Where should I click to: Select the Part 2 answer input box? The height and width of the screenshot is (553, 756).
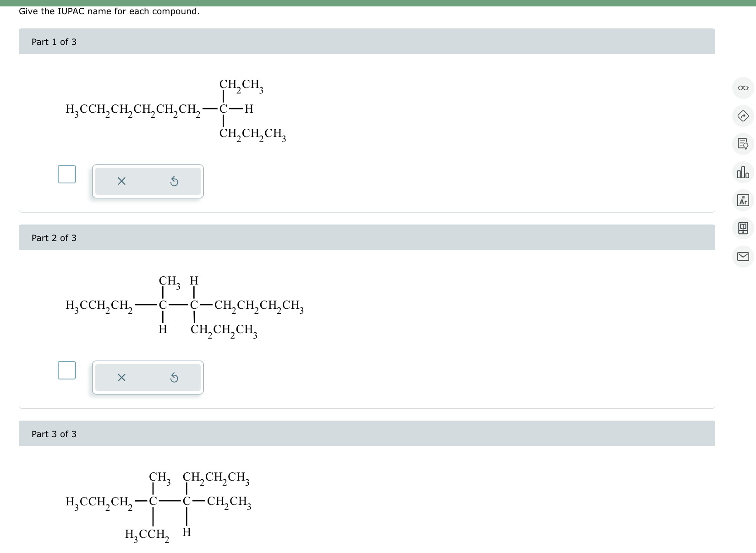tap(66, 370)
